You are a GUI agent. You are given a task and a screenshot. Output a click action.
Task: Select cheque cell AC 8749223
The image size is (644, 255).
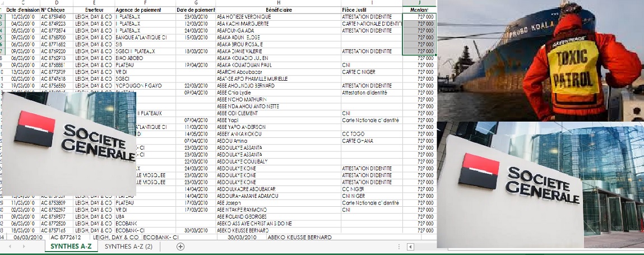coord(57,24)
